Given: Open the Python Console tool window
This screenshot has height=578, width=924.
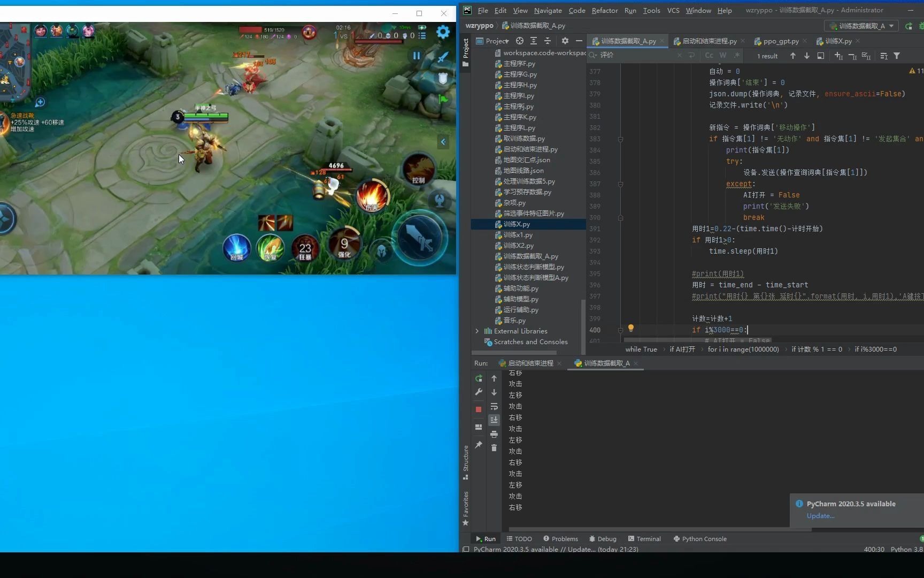Looking at the screenshot, I should [x=700, y=539].
